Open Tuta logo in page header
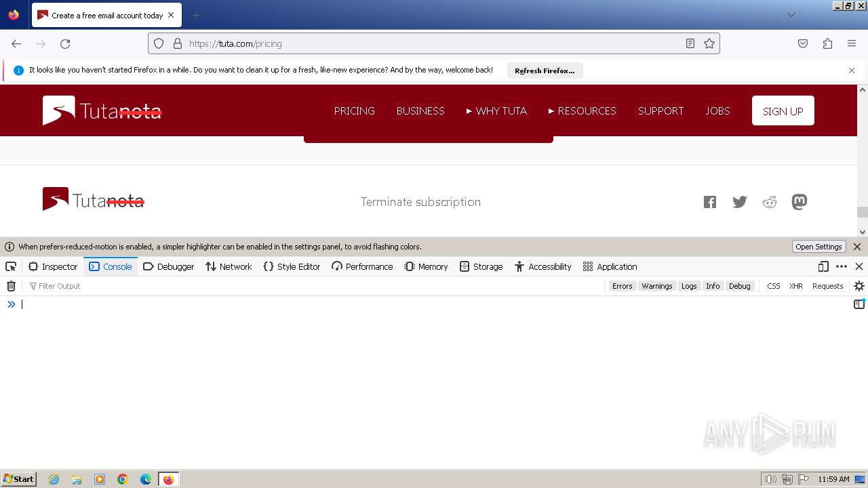 click(x=102, y=110)
